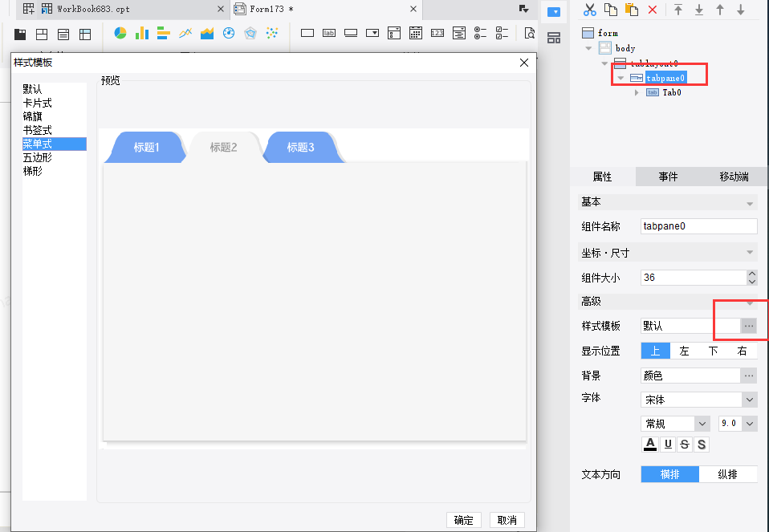This screenshot has height=532, width=769.
Task: Open the 9.0 font size dropdown
Action: [738, 423]
